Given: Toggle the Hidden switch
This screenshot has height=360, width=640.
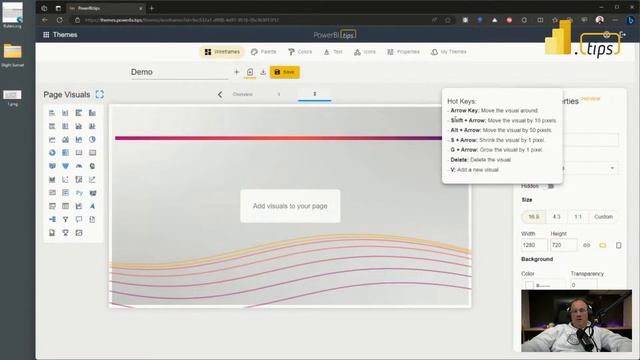Looking at the screenshot, I should [x=549, y=186].
